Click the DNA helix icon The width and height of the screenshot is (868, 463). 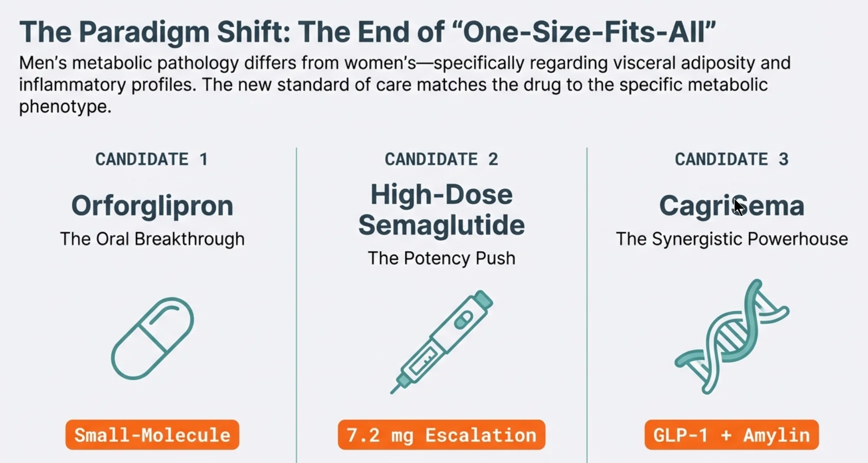[732, 336]
